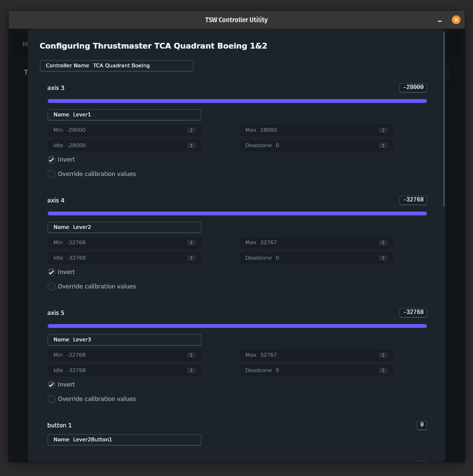The height and width of the screenshot is (476, 473).
Task: Click the axis 5 Deadzone stepper arrows
Action: coord(383,370)
